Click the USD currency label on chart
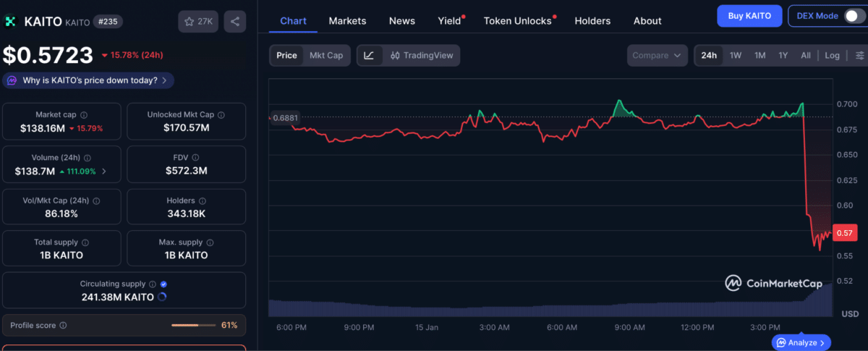 (x=850, y=314)
